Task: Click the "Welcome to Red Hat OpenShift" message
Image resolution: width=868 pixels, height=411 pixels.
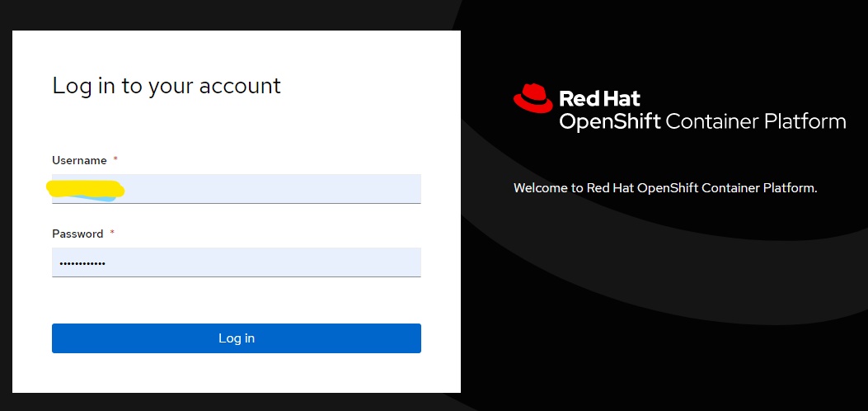Action: point(664,188)
